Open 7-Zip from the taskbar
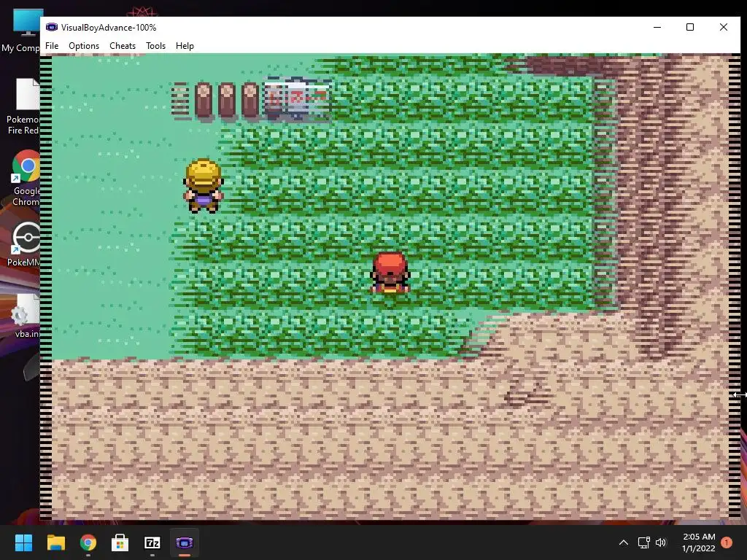 tap(152, 542)
